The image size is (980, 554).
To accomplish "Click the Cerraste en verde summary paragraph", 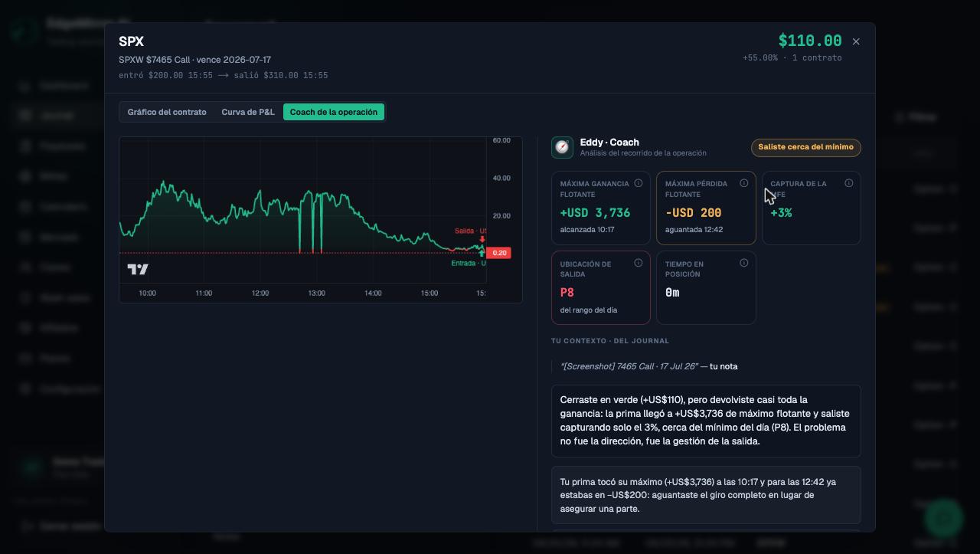I will pyautogui.click(x=706, y=421).
